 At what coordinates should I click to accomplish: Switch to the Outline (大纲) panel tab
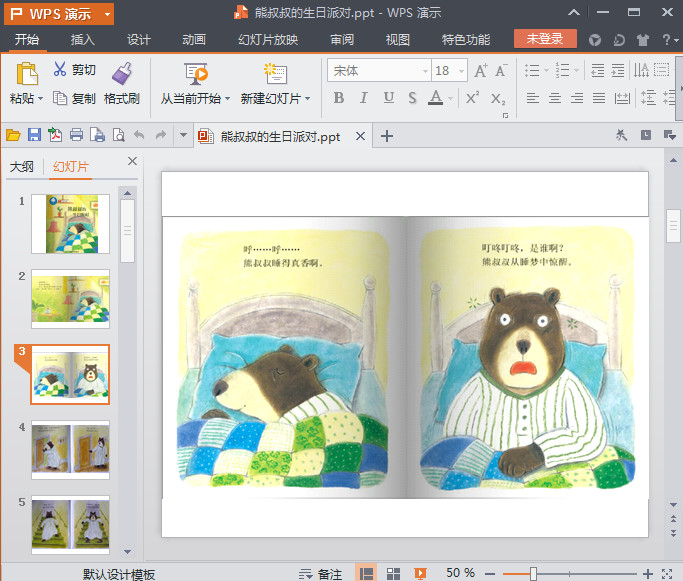[22, 167]
